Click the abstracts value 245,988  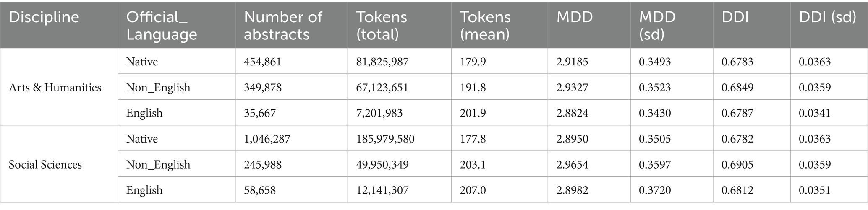263,164
